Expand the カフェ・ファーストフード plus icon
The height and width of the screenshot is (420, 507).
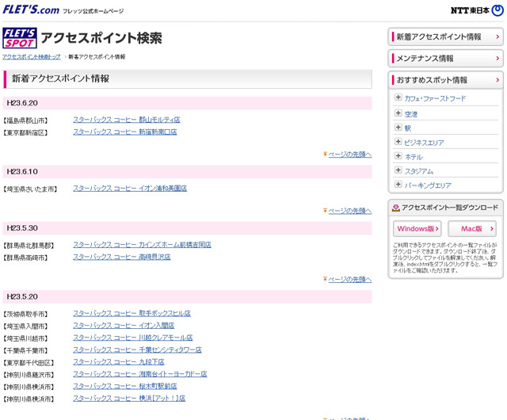(398, 97)
